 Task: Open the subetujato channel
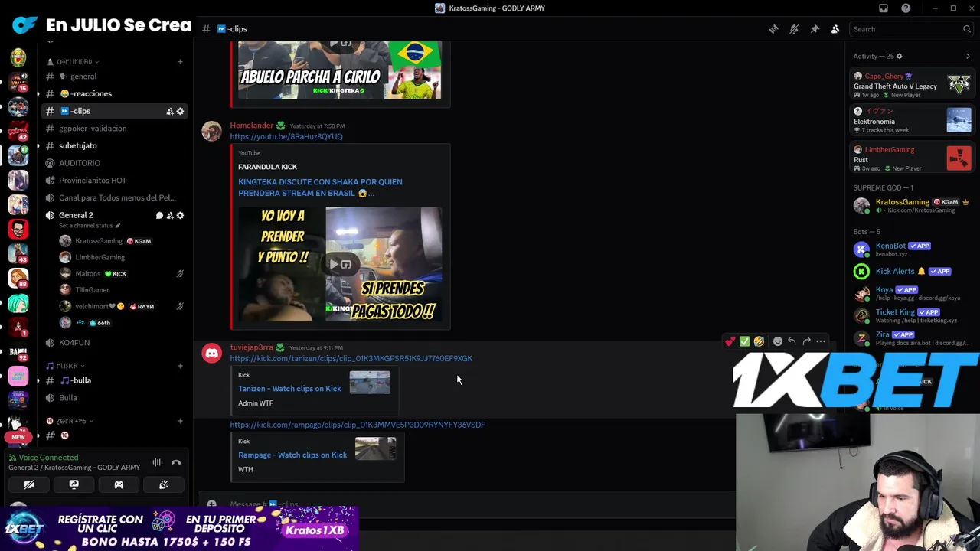pos(115,145)
